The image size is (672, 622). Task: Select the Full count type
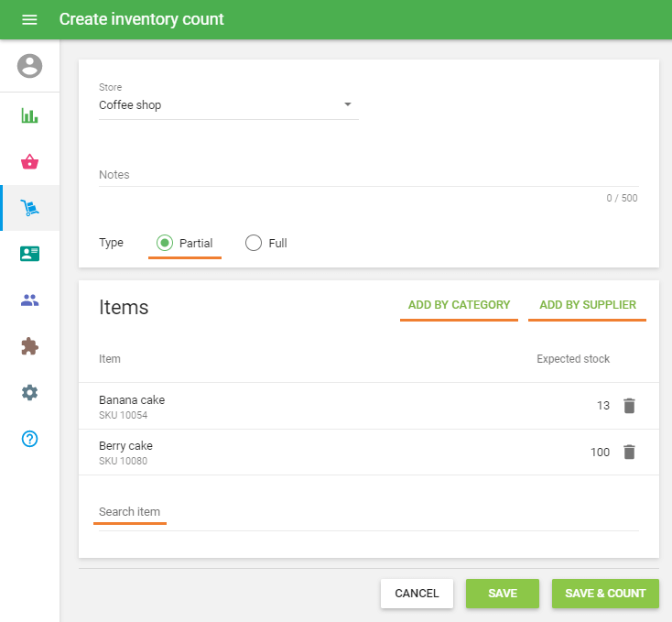pyautogui.click(x=254, y=243)
